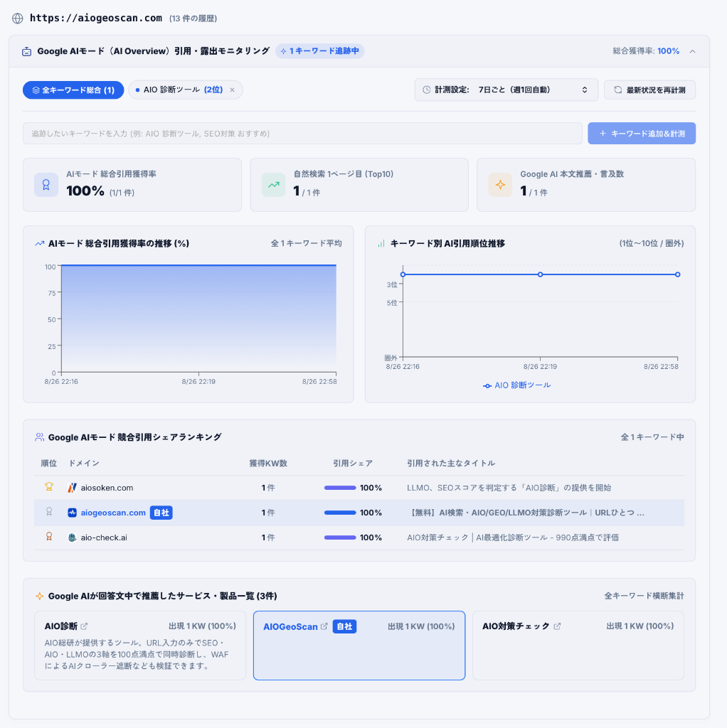Click the キーワード追加&計測 button
This screenshot has width=727, height=728.
click(x=642, y=133)
